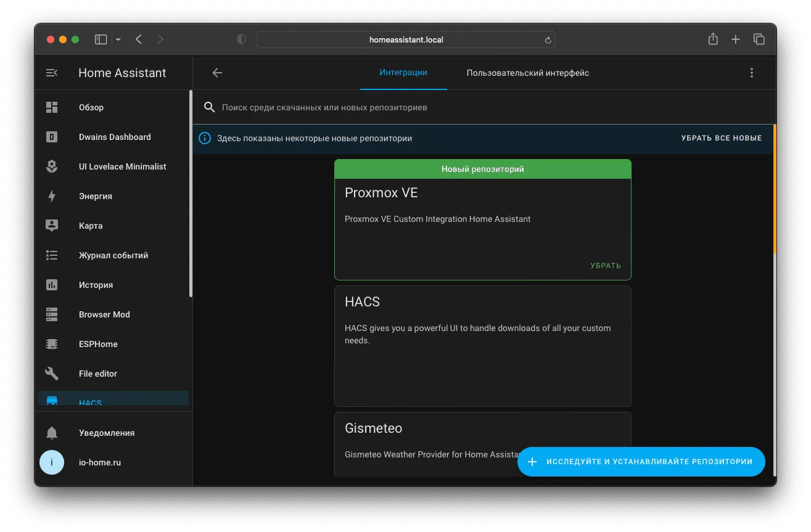Go back with the header arrow
The image size is (811, 532).
tap(217, 73)
